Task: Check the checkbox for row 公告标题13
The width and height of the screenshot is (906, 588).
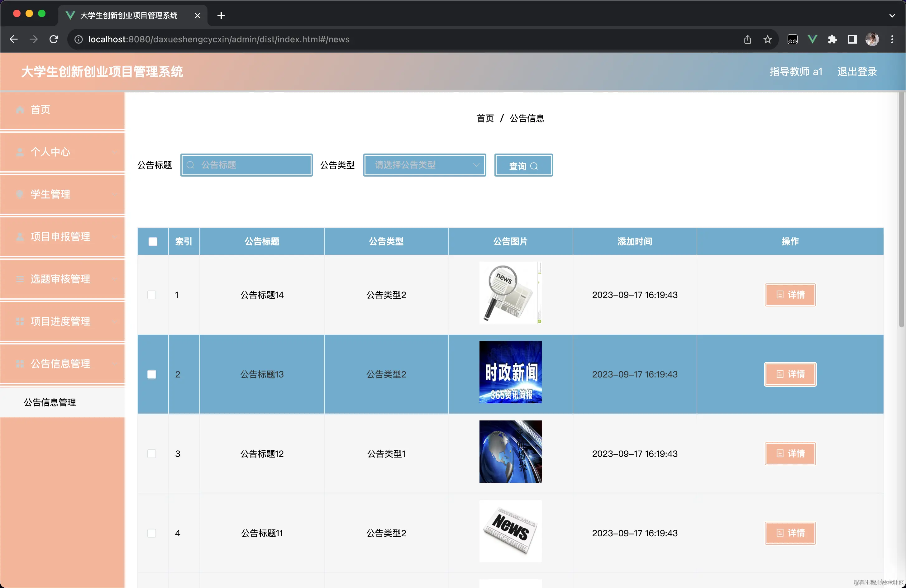Action: pos(152,374)
